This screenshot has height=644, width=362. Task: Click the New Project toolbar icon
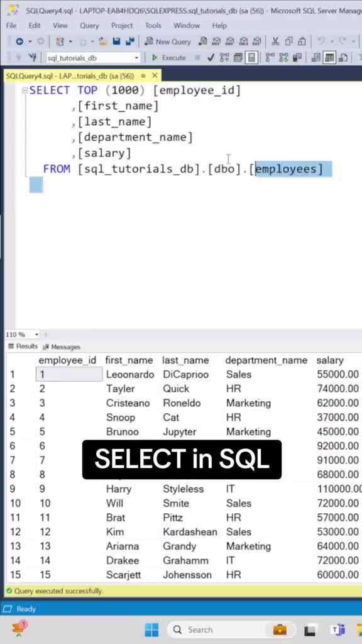60,42
